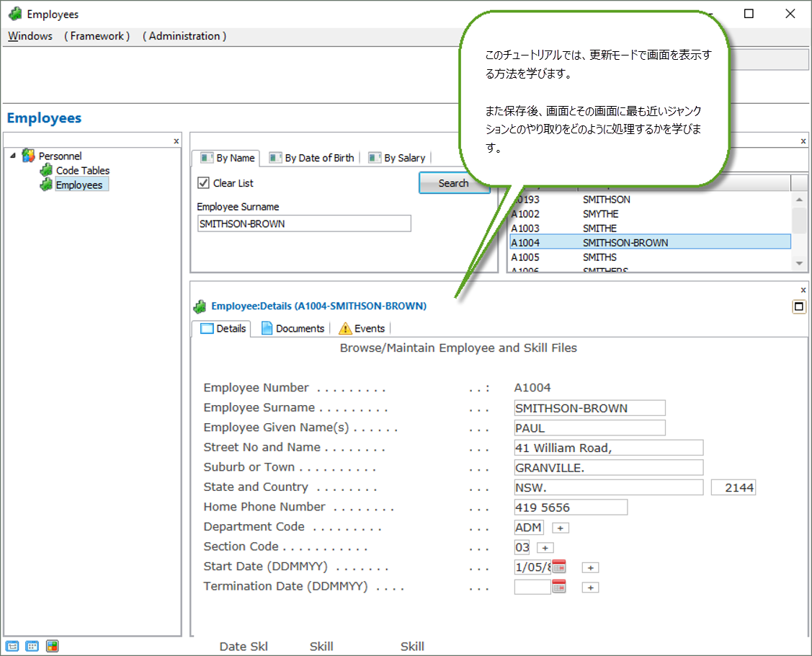The image size is (812, 656).
Task: Click the Documents page icon
Action: click(x=267, y=329)
